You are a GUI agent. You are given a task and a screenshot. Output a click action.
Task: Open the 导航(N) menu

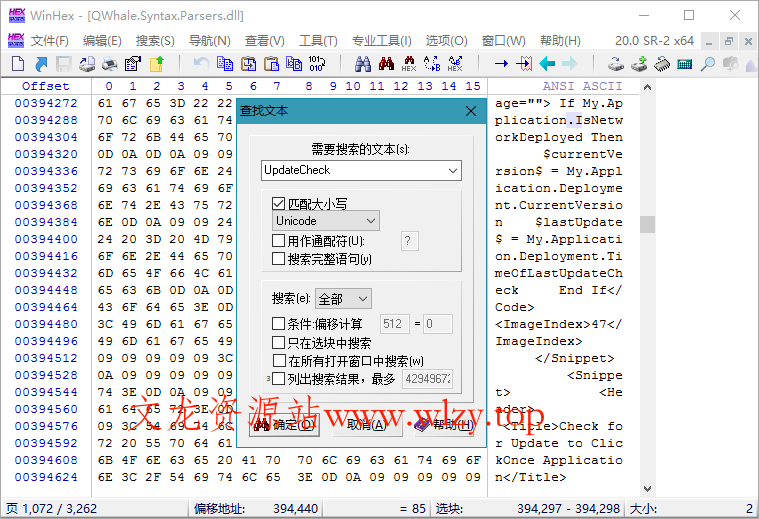click(209, 41)
